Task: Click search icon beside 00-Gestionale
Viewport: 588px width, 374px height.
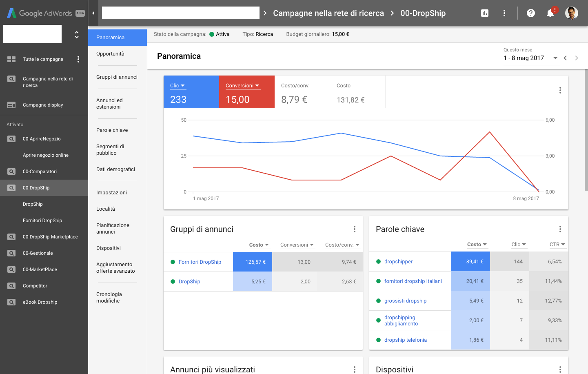Action: (11, 253)
